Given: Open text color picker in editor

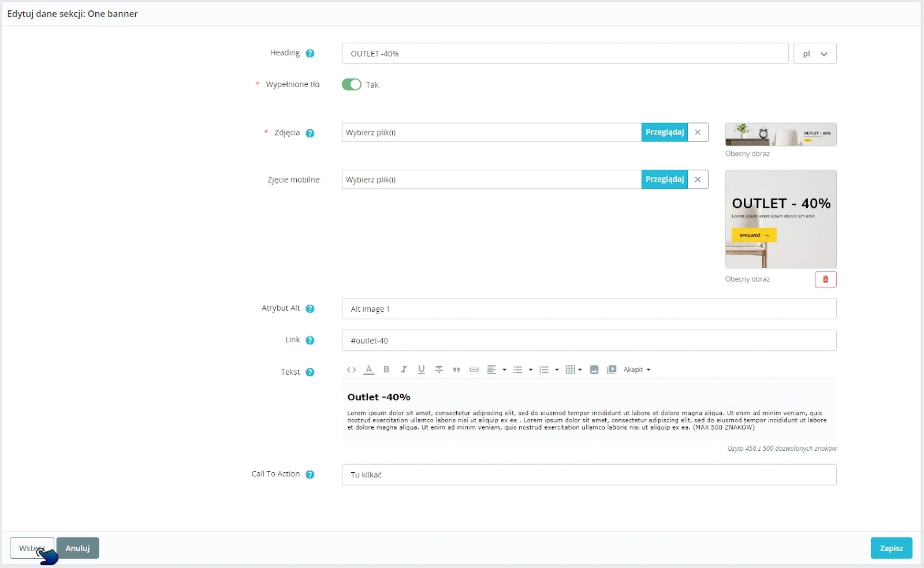Looking at the screenshot, I should coord(368,369).
